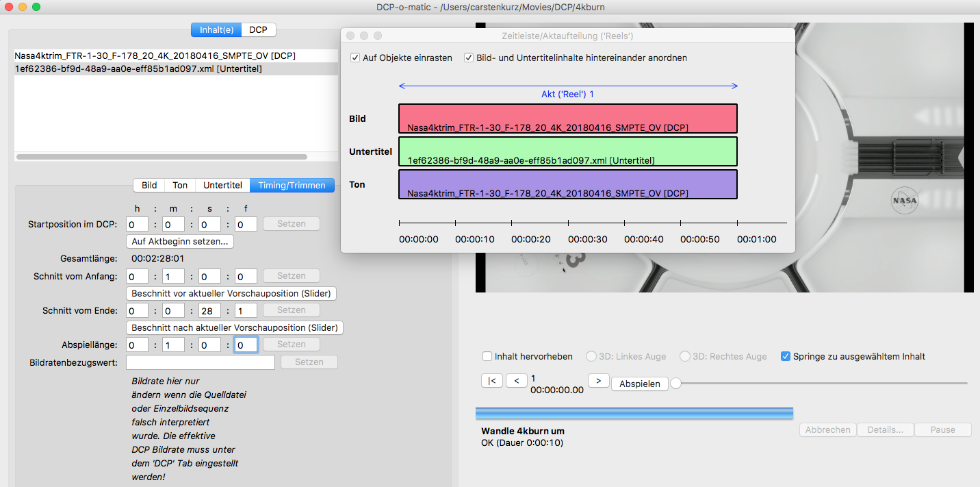980x487 pixels.
Task: Enable 'Inhalt hervorheben' checkbox
Action: [x=487, y=356]
